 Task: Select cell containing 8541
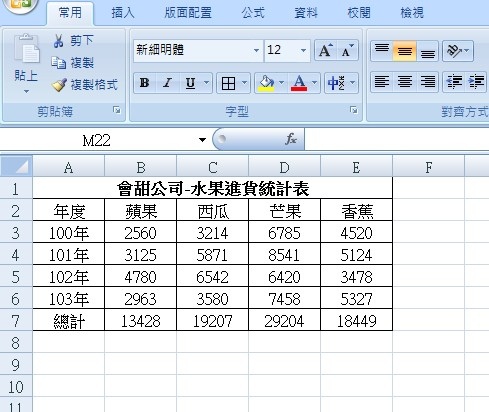point(284,255)
